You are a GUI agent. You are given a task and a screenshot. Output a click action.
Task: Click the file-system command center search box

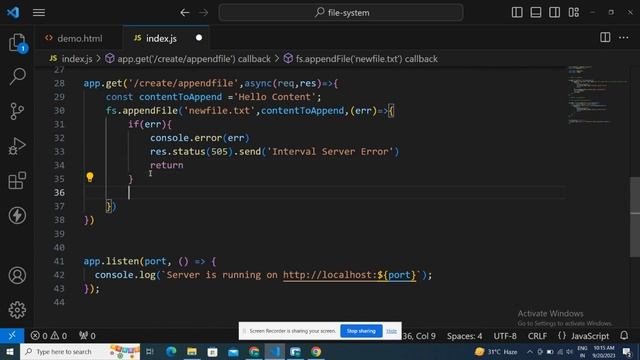(341, 13)
